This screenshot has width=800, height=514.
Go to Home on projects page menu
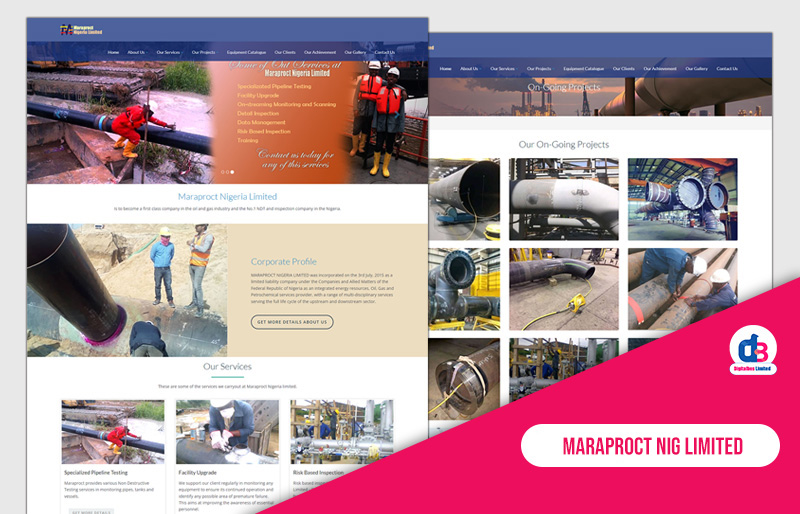pos(445,68)
